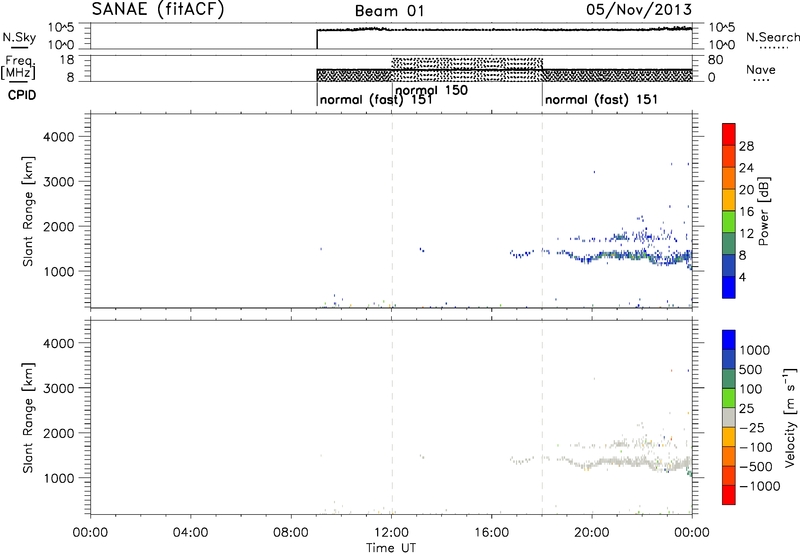Pick the bright blue top Velocity colorbar segment
The image size is (800, 554).
[729, 340]
